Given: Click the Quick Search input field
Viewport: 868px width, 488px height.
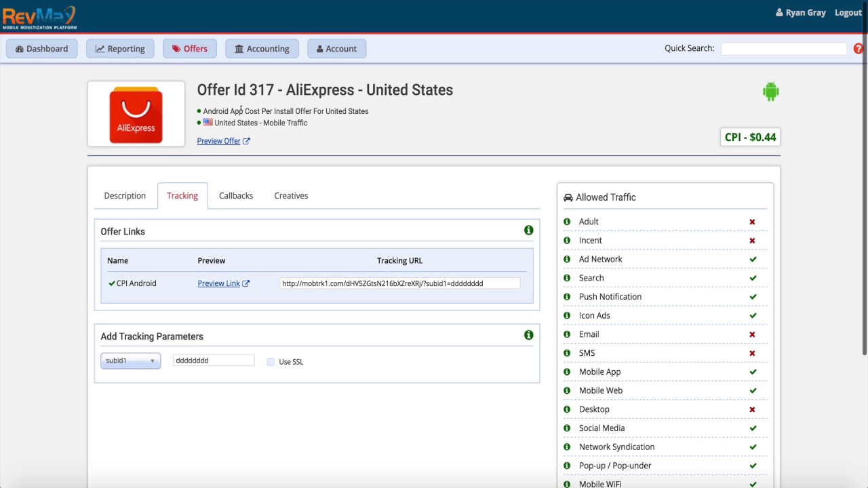Looking at the screenshot, I should coord(783,49).
